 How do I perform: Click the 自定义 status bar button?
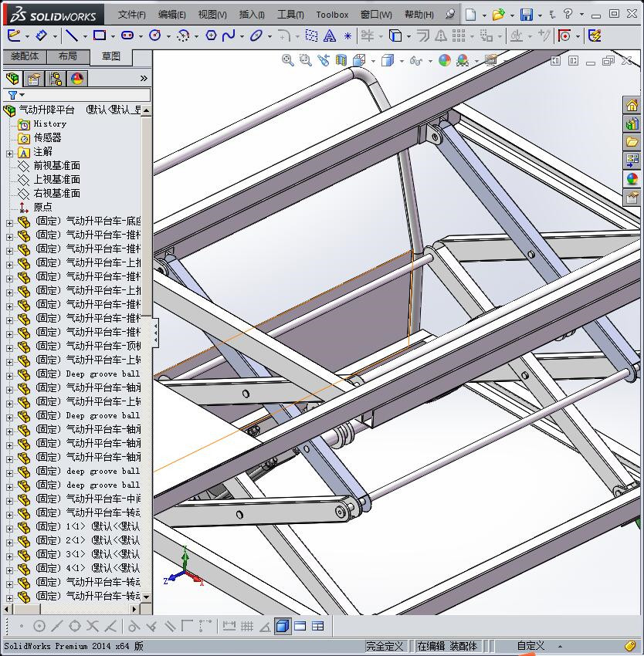pos(530,646)
